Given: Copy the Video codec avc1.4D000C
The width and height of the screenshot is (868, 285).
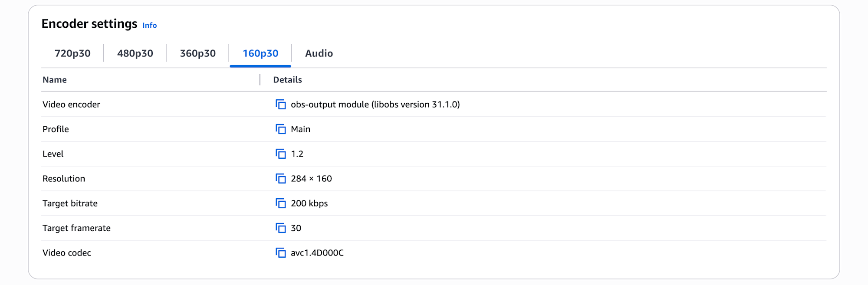Looking at the screenshot, I should coord(281,253).
